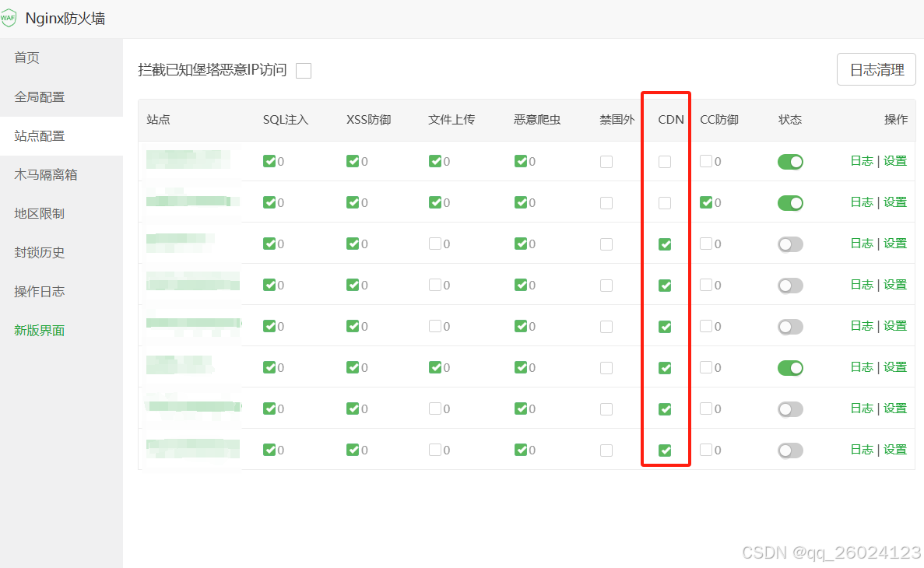The width and height of the screenshot is (924, 568).
Task: Click the 日志清理 button
Action: click(x=877, y=69)
